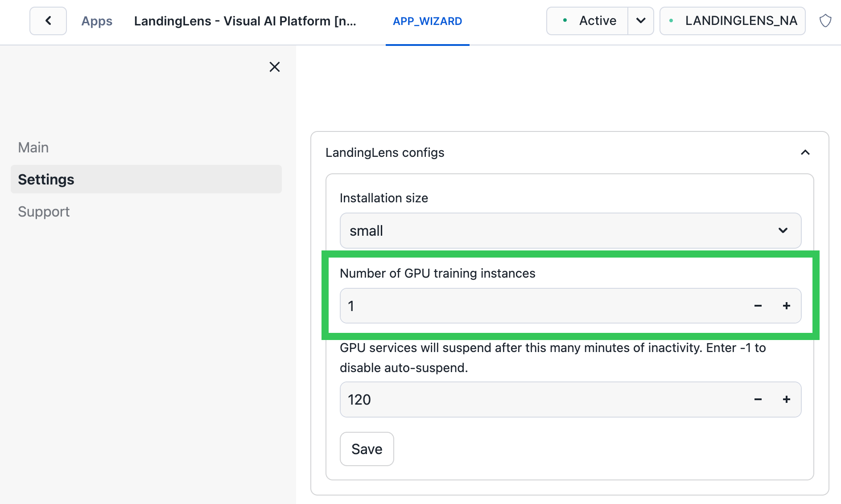Click the app title LandingLens - Visual AI Platform
Image resolution: width=841 pixels, height=504 pixels.
pyautogui.click(x=245, y=21)
